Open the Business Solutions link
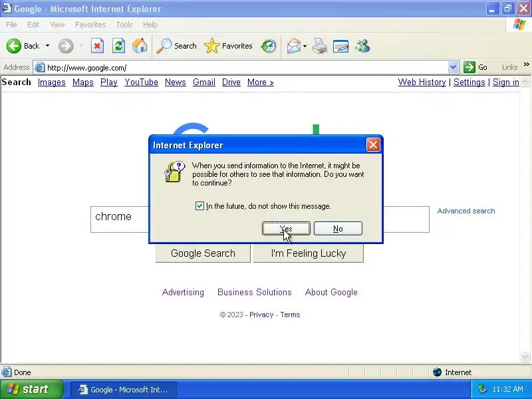The image size is (532, 399). pyautogui.click(x=255, y=292)
